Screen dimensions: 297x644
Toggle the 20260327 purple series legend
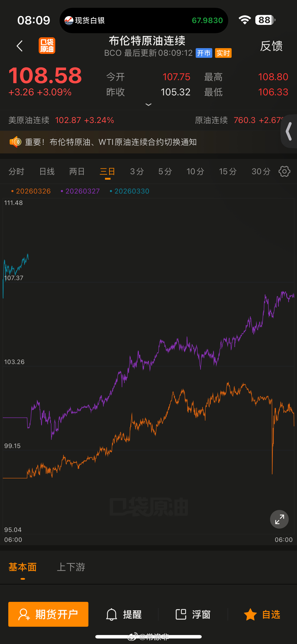click(80, 191)
